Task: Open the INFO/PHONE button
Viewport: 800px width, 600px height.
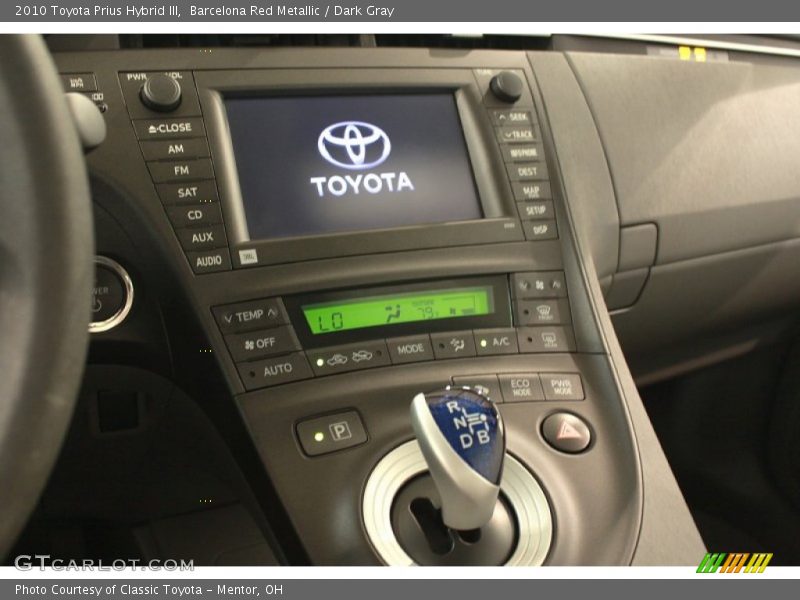Action: pyautogui.click(x=523, y=153)
